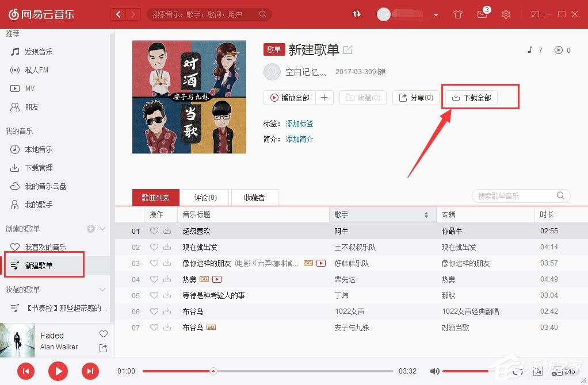Switch to the 评论(0) tab
This screenshot has width=588, height=385.
click(205, 197)
